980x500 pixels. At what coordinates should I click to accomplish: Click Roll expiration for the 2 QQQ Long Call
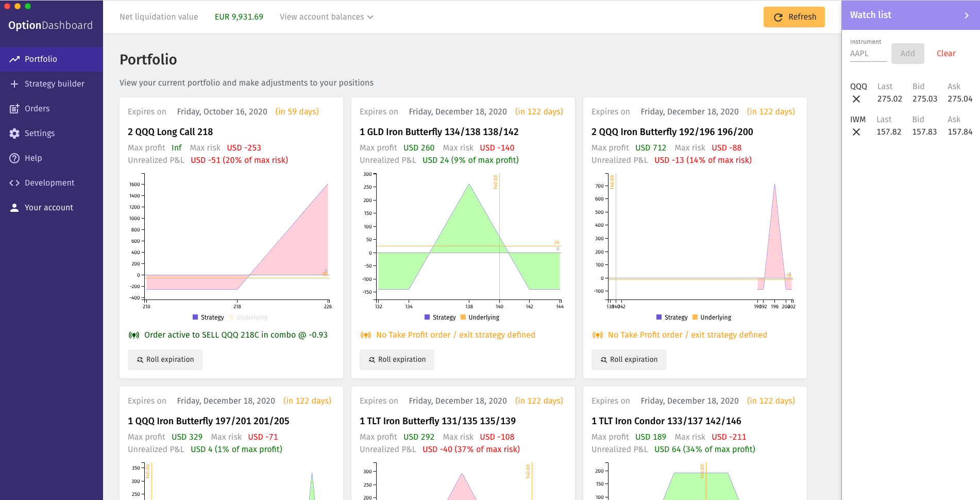click(164, 359)
